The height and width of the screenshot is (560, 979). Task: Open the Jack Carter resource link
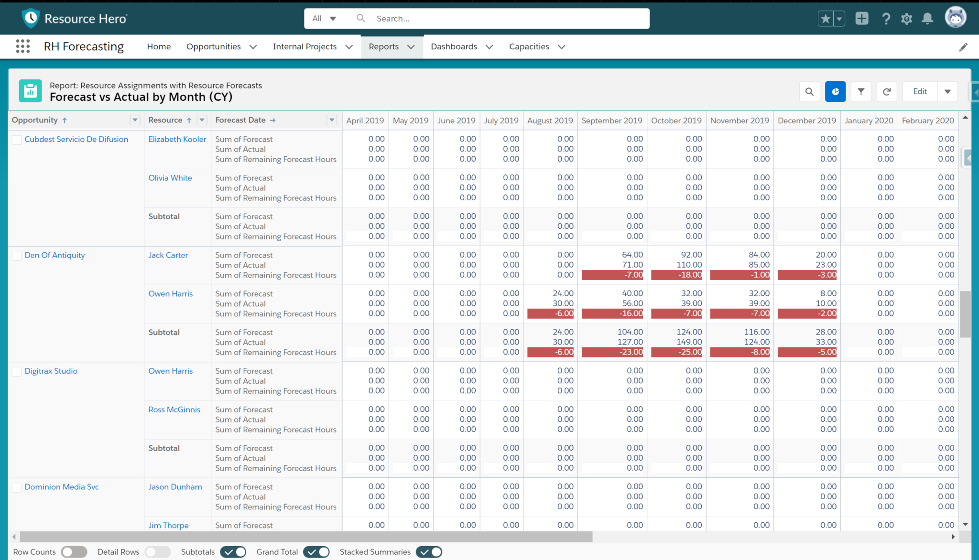[168, 255]
